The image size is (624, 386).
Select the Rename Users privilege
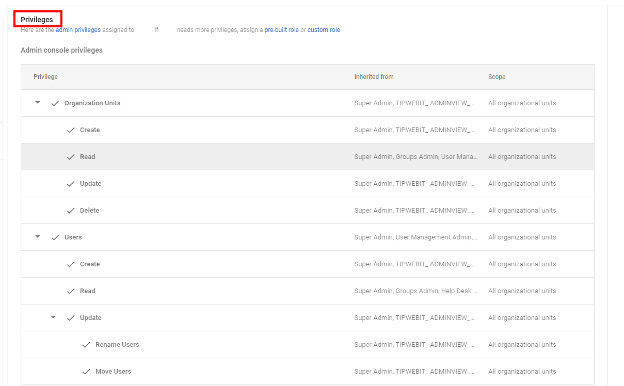(117, 345)
